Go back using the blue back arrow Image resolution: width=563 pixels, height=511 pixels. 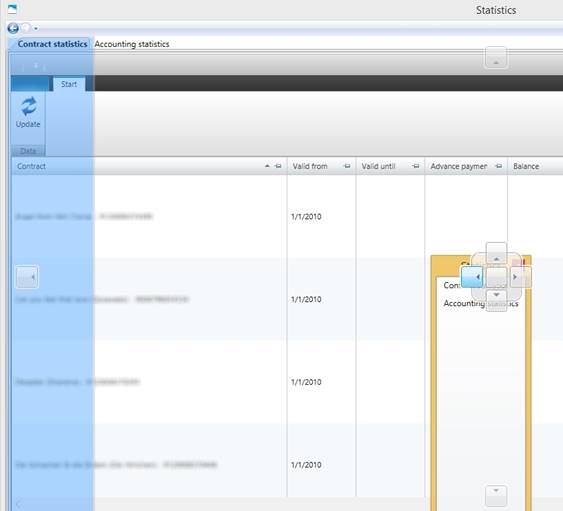point(13,28)
